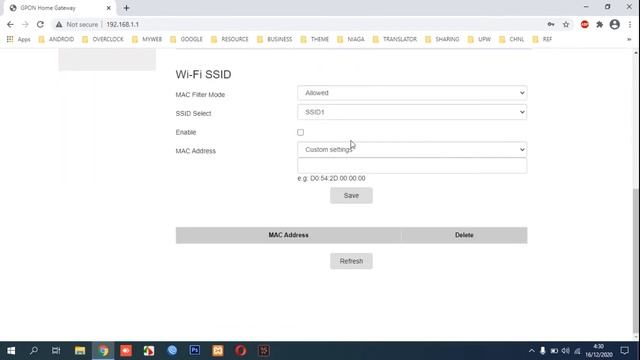Open saved passwords key icon
The height and width of the screenshot is (360, 640).
551,24
